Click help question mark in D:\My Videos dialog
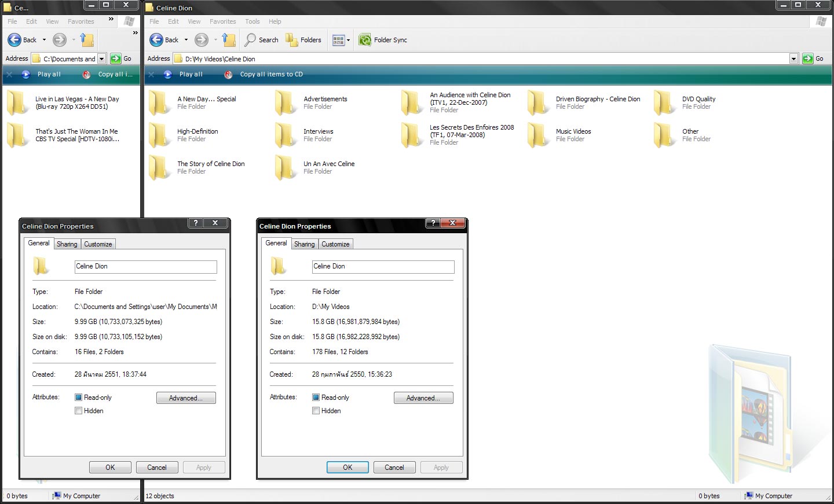The image size is (834, 504). (433, 223)
